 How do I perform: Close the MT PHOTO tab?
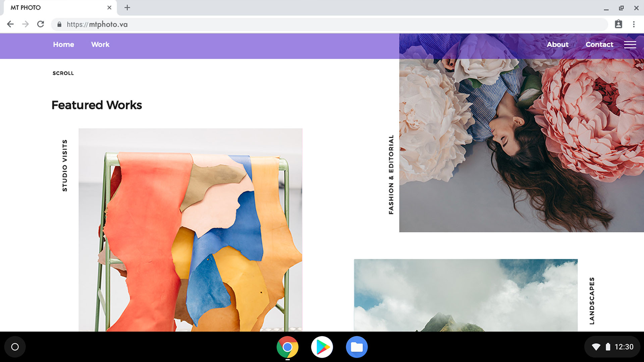109,7
